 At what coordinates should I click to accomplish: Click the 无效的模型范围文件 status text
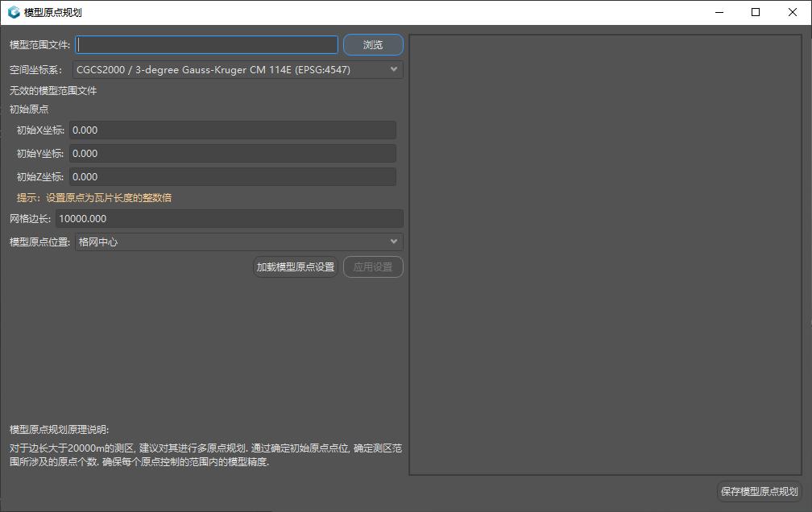click(53, 91)
